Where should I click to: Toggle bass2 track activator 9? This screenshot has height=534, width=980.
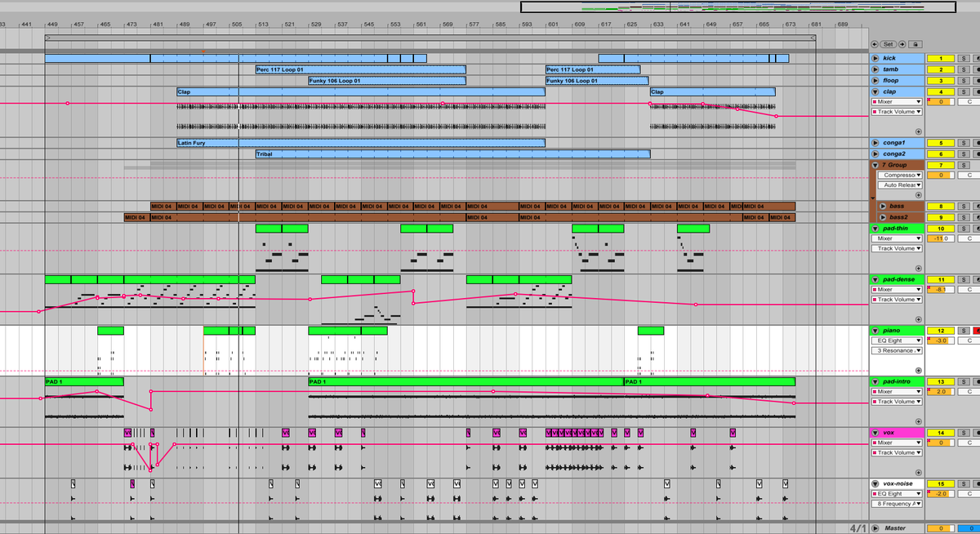941,217
